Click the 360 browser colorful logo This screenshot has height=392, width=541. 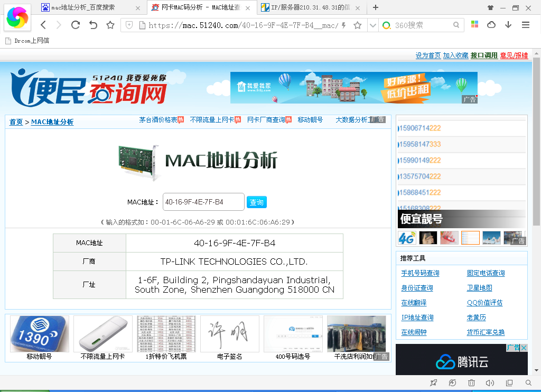pyautogui.click(x=17, y=17)
